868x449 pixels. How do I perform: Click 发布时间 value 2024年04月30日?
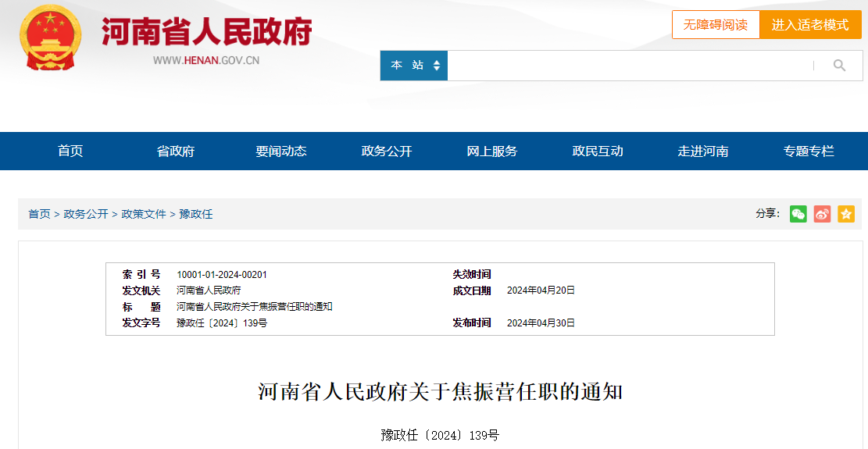click(x=541, y=323)
